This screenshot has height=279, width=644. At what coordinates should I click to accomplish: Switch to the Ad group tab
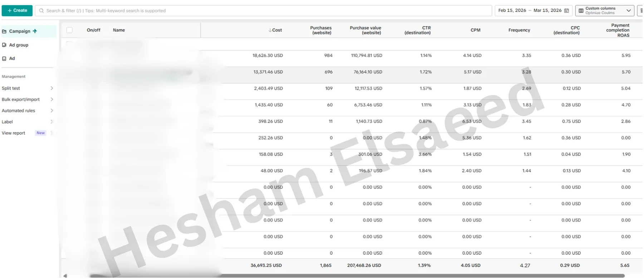pyautogui.click(x=19, y=45)
